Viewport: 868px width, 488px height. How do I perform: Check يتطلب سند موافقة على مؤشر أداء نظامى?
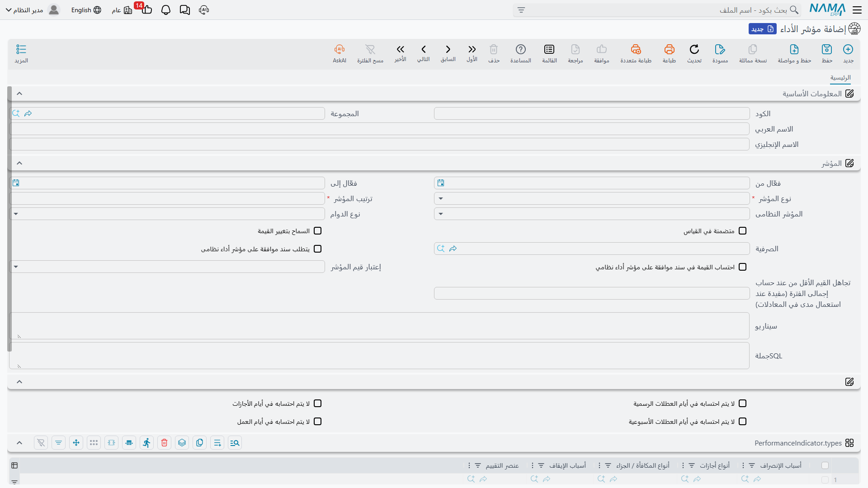point(317,249)
